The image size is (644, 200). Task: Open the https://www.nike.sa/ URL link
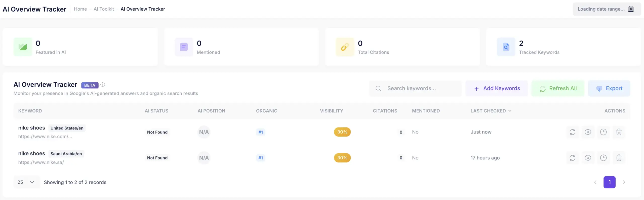pos(41,162)
